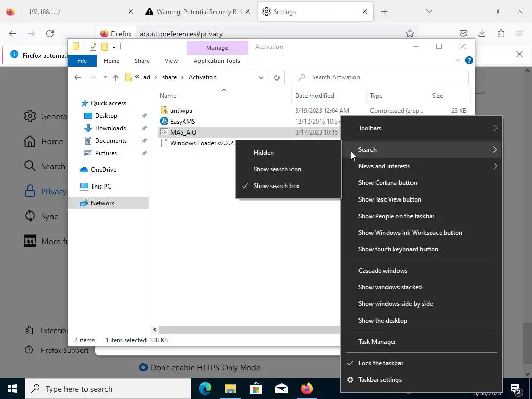
Task: Click in the Search Activation field
Action: pyautogui.click(x=380, y=77)
